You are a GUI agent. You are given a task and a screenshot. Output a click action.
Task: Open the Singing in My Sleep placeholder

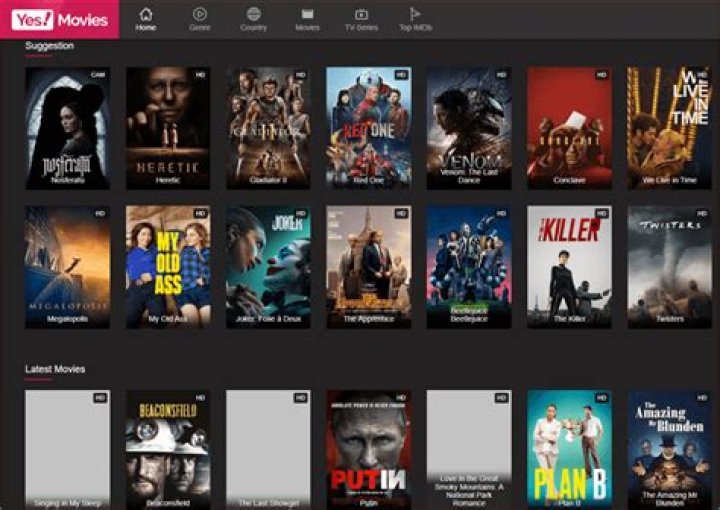67,449
